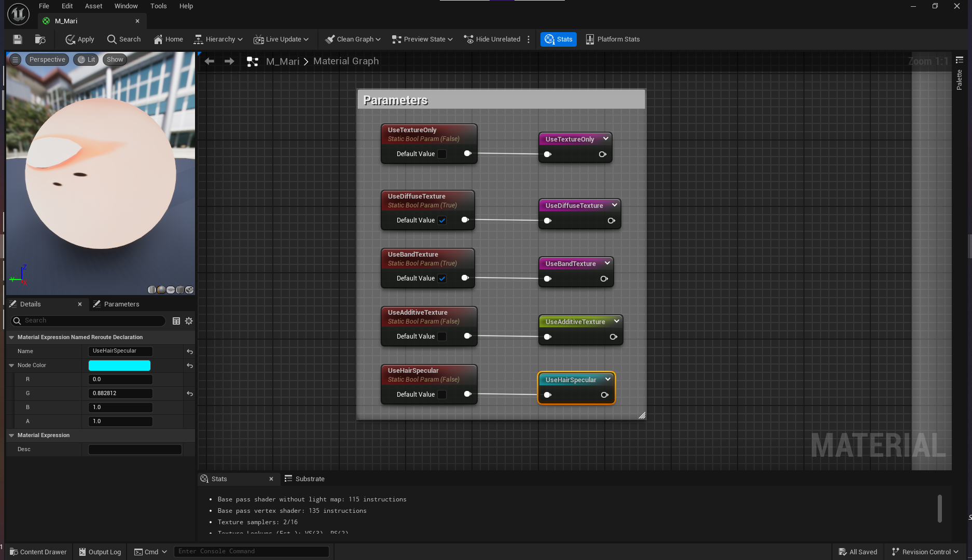Collapse the UseBandTexture reroute node chevron
Image resolution: width=972 pixels, height=560 pixels.
click(607, 263)
